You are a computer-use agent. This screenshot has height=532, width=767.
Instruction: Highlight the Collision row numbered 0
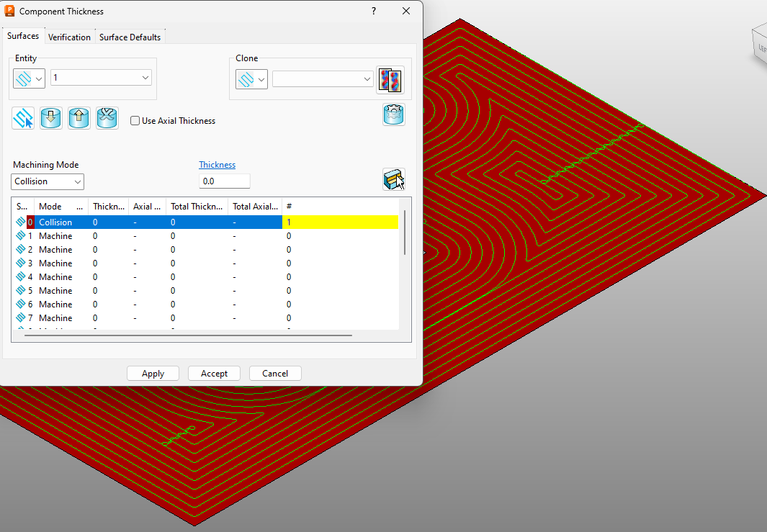[55, 222]
